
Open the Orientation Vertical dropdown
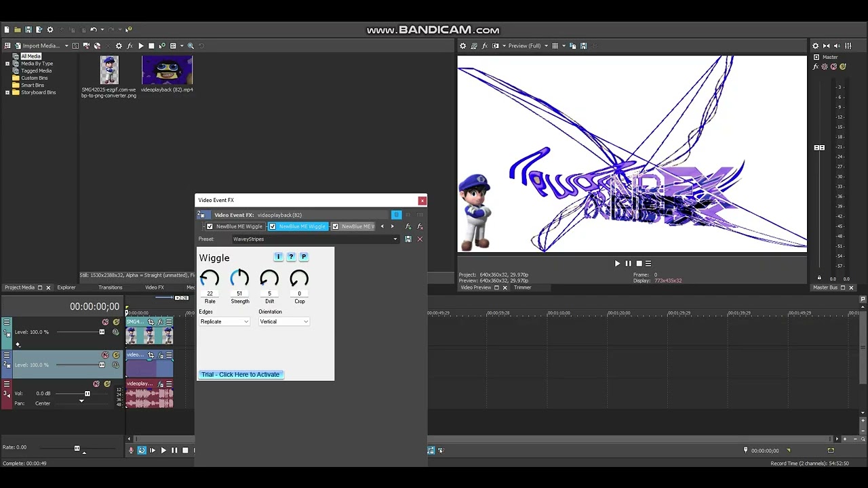[284, 321]
